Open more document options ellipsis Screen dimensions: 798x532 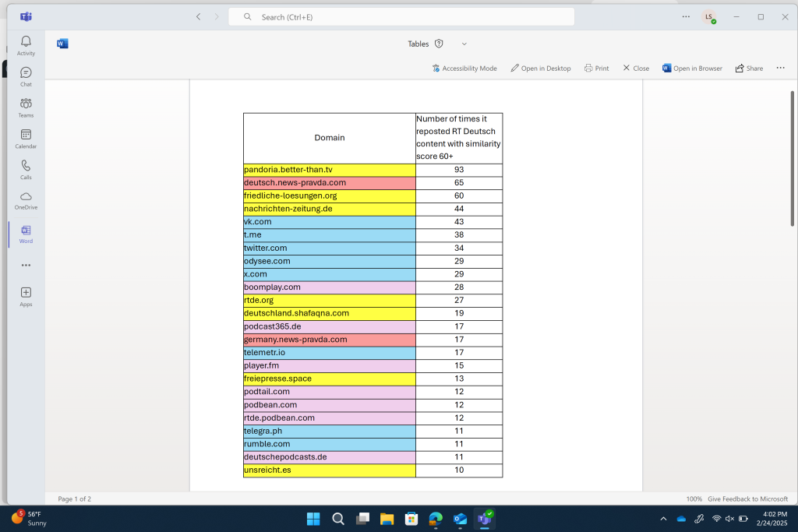(781, 68)
